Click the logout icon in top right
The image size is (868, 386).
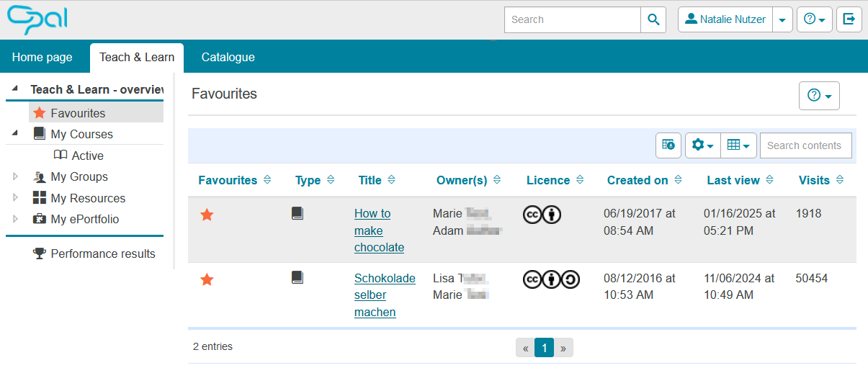849,19
